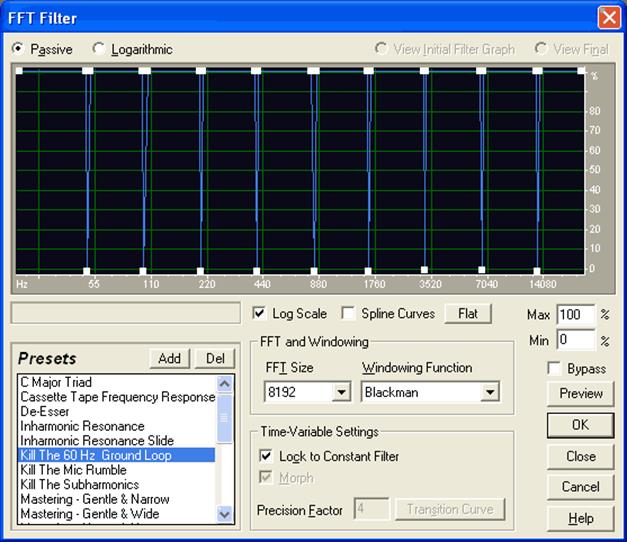The height and width of the screenshot is (542, 627).
Task: Toggle the Log Scale checkbox
Action: click(x=260, y=313)
